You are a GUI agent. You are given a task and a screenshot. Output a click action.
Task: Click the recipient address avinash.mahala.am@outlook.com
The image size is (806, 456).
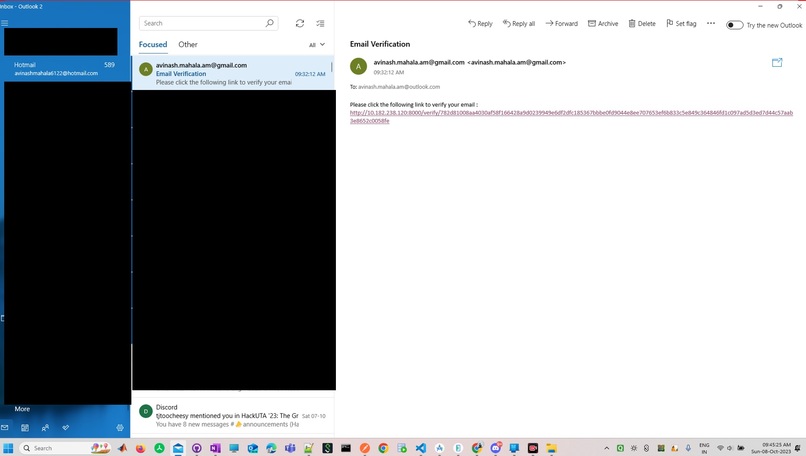pyautogui.click(x=399, y=87)
